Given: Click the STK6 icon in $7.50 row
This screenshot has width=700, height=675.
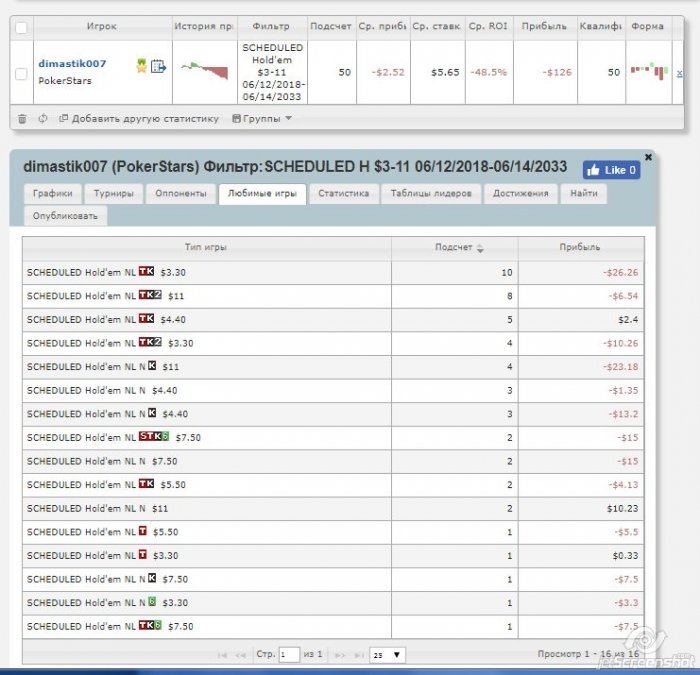Looking at the screenshot, I should (154, 437).
